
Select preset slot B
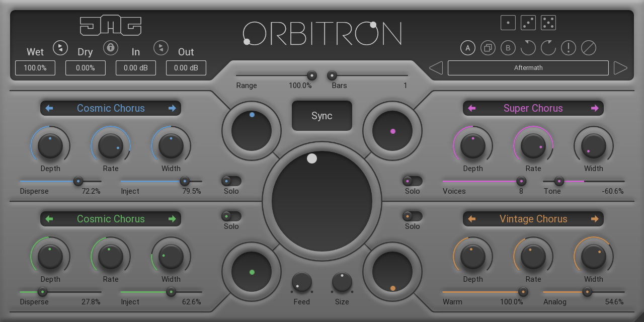(508, 48)
